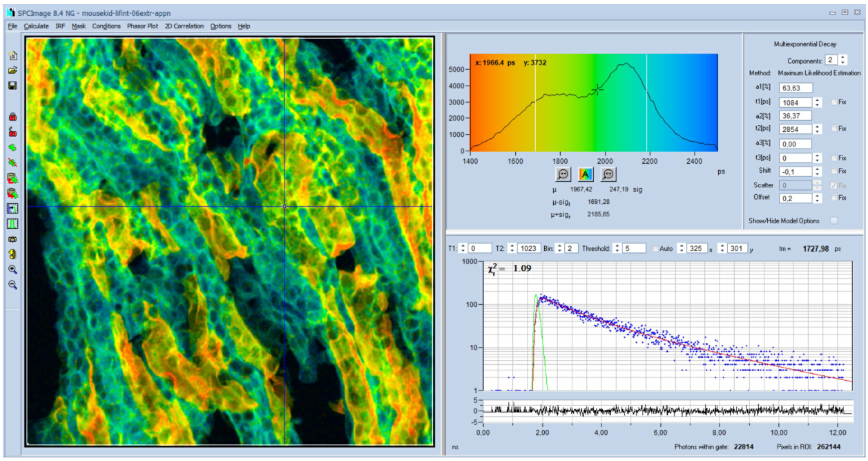Click the green bars gate icon
The image size is (868, 461).
(12, 223)
